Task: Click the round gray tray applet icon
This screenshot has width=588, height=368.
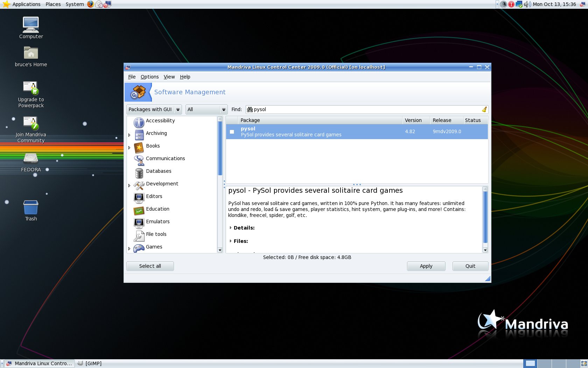Action: click(504, 4)
